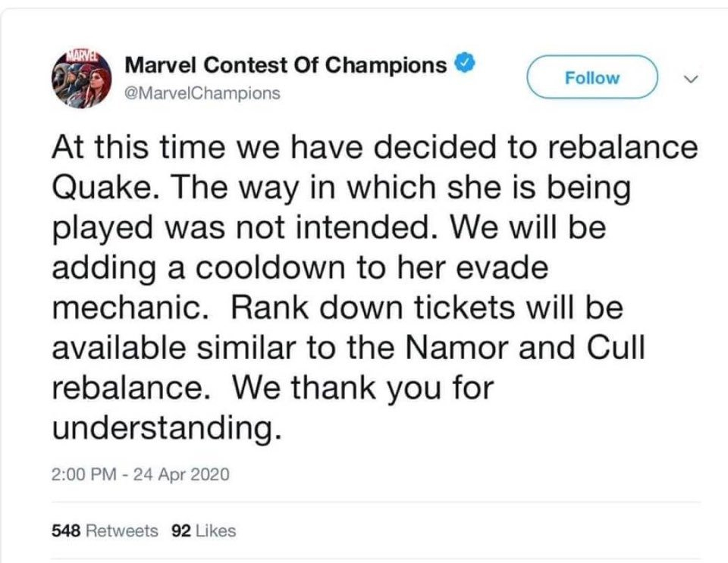View the 92 Likes list
The width and height of the screenshot is (728, 563).
point(203,530)
